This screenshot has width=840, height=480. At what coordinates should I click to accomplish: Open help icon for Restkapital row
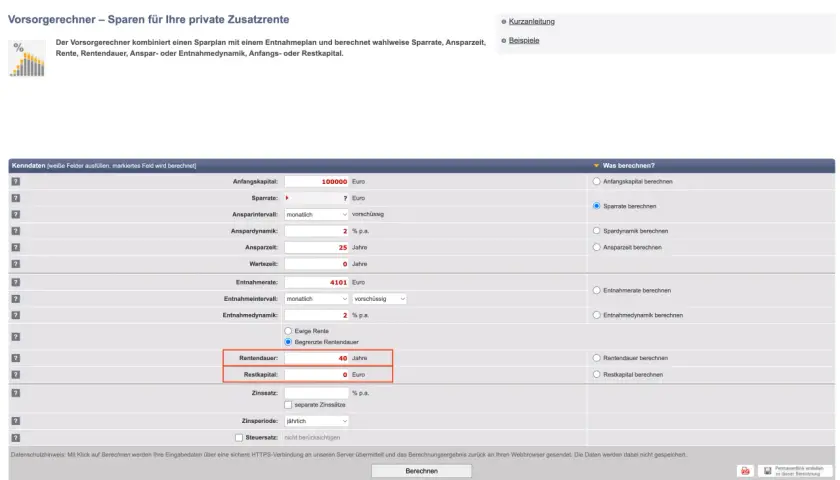(16, 374)
